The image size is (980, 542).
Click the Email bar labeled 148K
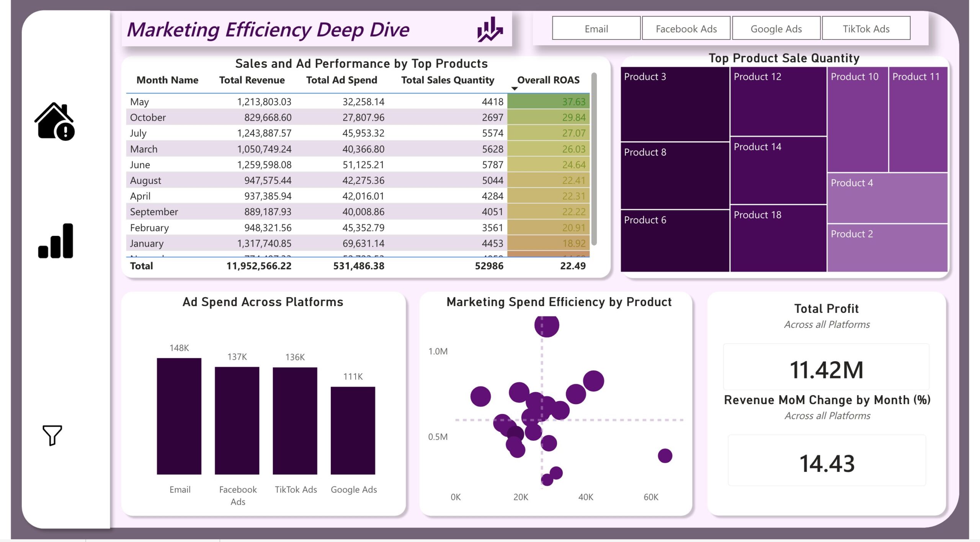click(x=179, y=416)
